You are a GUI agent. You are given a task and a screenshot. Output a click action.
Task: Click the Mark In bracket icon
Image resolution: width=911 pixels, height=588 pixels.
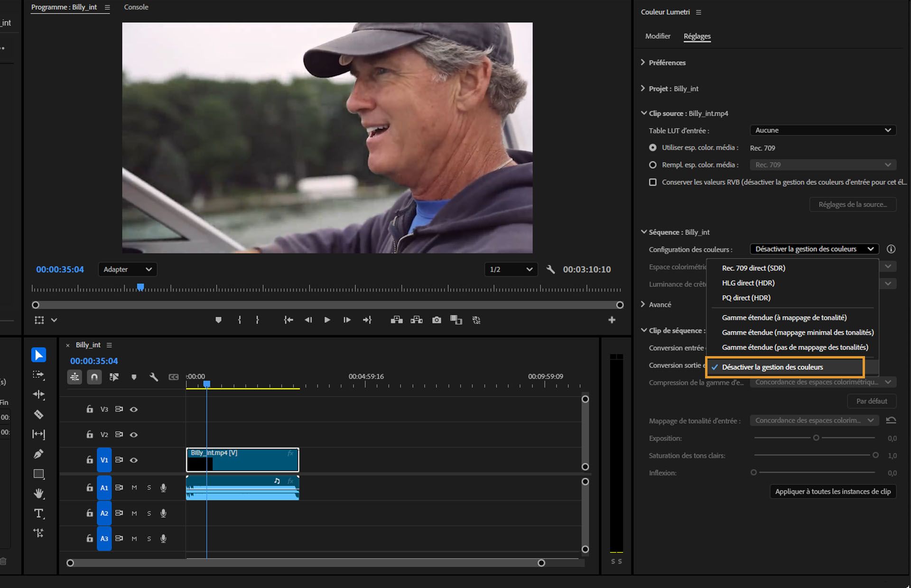click(x=240, y=320)
